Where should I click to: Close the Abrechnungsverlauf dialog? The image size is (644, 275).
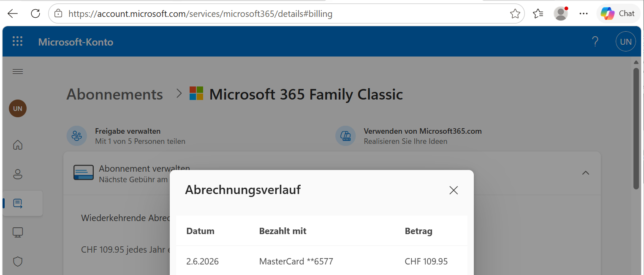[454, 190]
